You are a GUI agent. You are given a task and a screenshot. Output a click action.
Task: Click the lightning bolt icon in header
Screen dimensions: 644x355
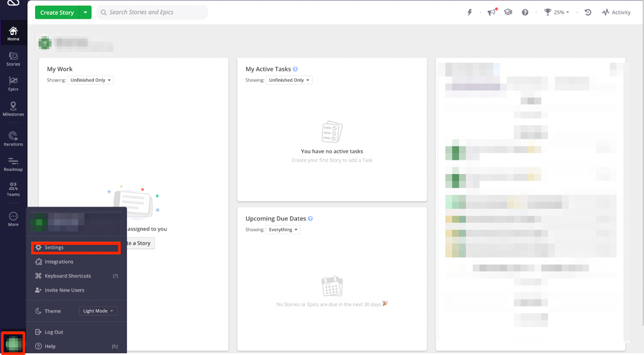[470, 12]
